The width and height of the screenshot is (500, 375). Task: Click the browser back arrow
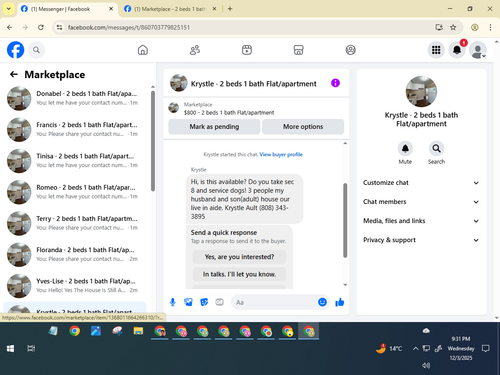(10, 27)
